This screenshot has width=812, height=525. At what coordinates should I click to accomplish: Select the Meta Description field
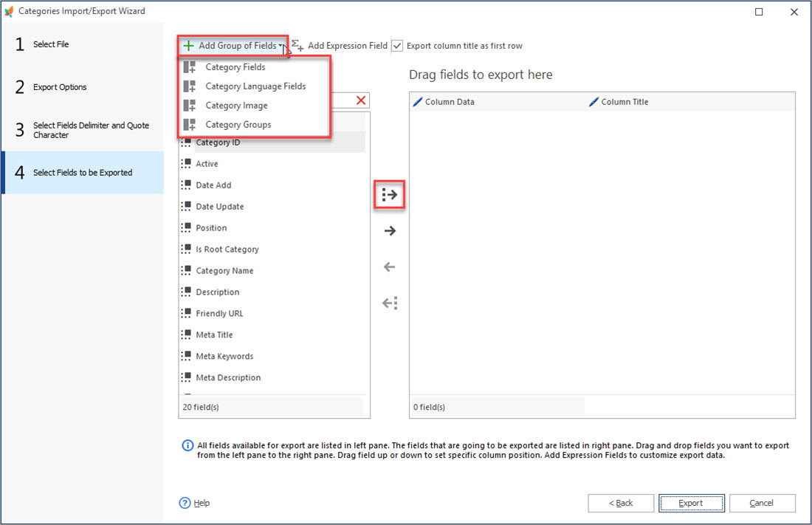272,377
